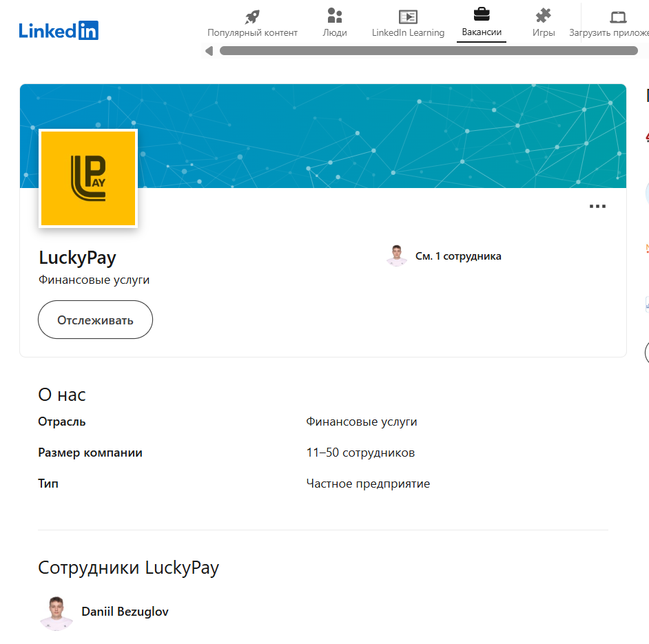Click the employee avatar beside См. 1 сотрудника
Viewport: 649px width, 644px height.
[397, 256]
